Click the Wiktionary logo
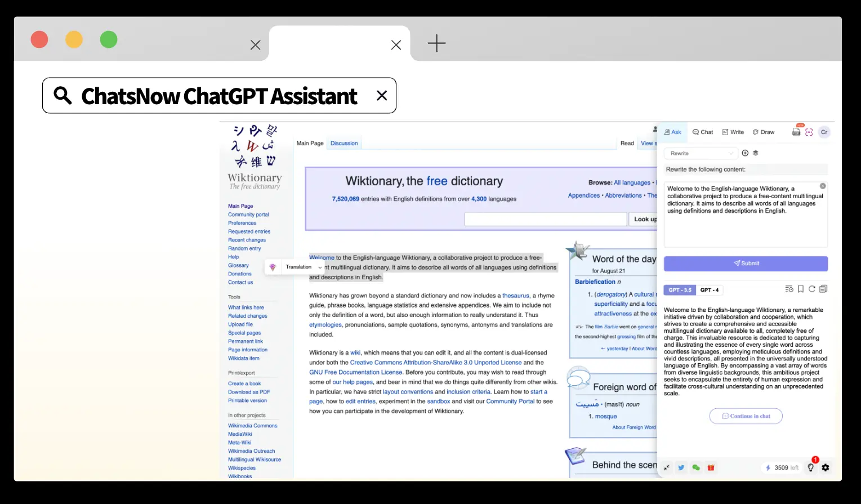861x504 pixels. coord(255,157)
